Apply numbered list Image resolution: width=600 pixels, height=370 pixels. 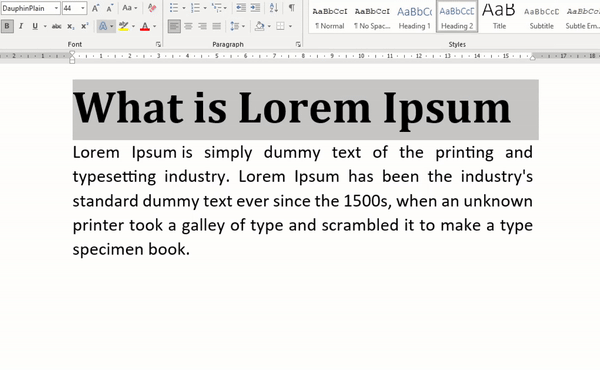pyautogui.click(x=195, y=8)
